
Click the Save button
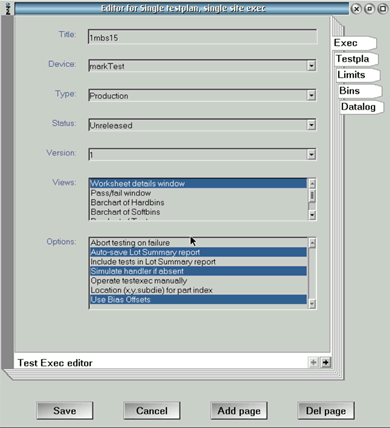65,411
